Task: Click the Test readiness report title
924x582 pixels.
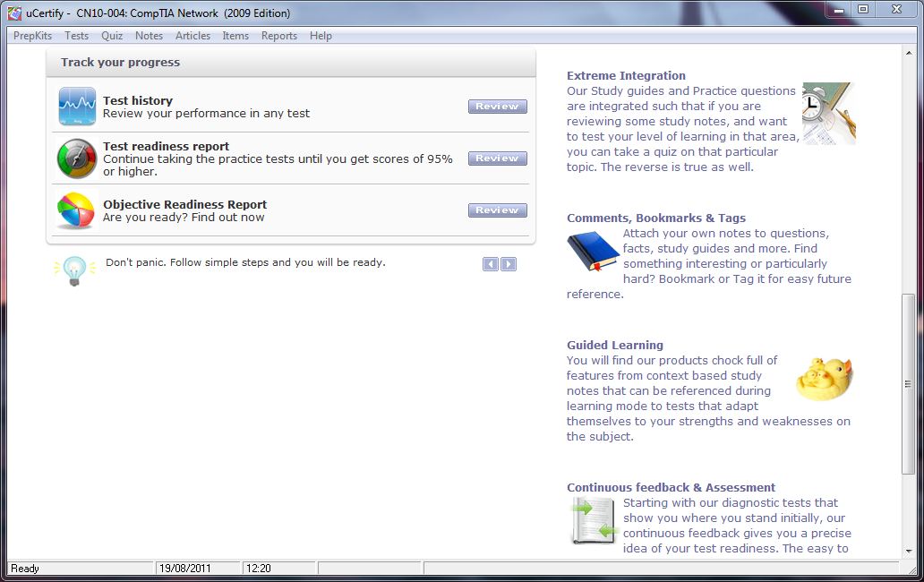Action: coord(167,146)
